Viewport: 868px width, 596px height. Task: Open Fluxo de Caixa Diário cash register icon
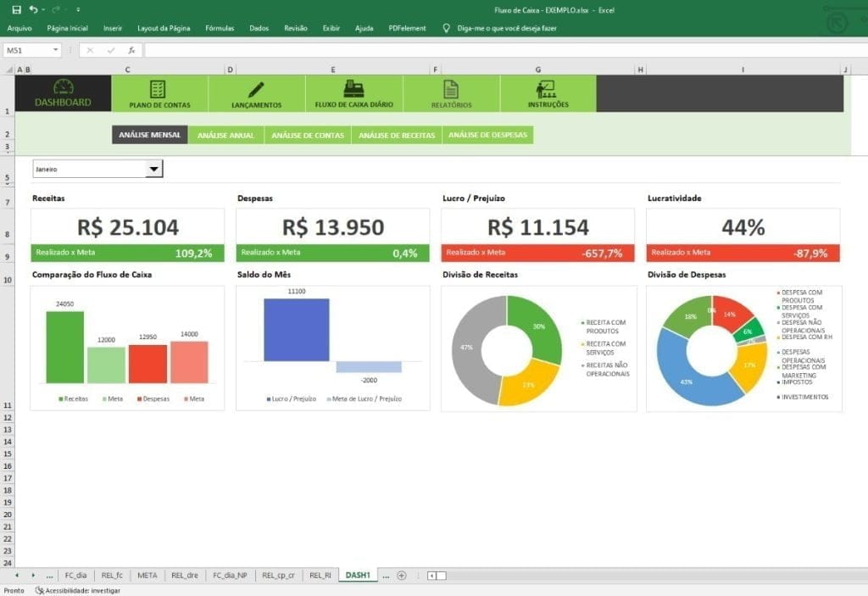click(353, 88)
